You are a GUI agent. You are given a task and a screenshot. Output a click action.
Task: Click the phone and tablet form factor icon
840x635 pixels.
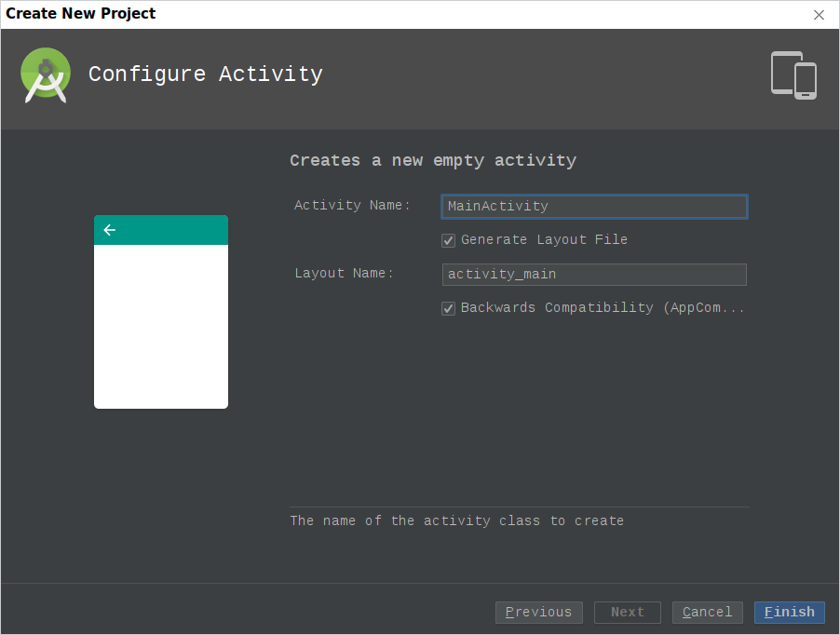click(x=793, y=75)
